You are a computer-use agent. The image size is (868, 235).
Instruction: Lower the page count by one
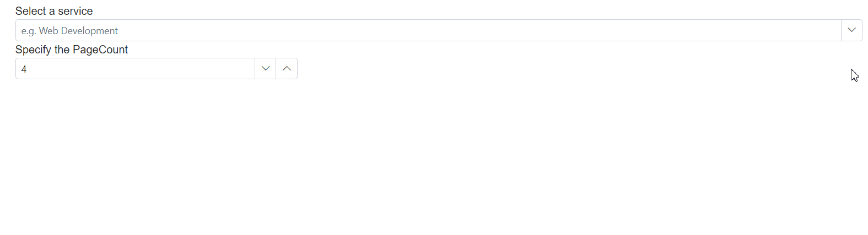tap(266, 69)
